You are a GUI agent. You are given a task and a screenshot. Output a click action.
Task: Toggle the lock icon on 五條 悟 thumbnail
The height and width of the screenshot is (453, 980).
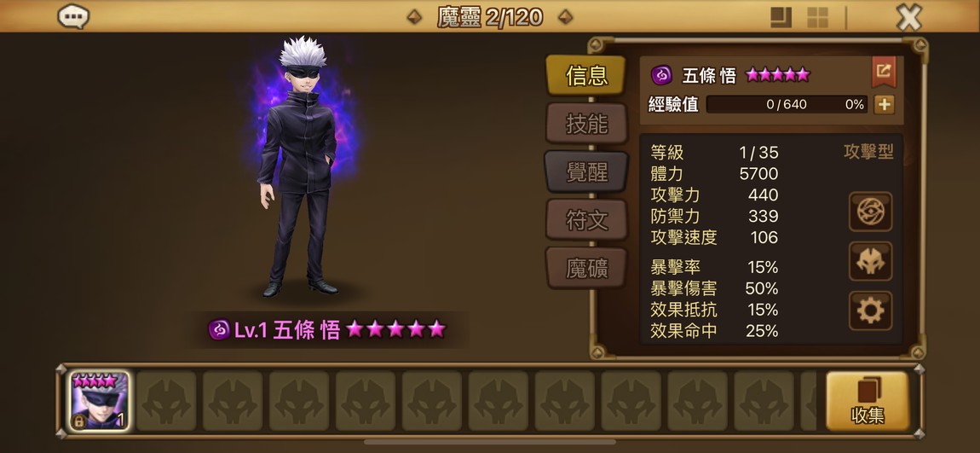pos(79,421)
